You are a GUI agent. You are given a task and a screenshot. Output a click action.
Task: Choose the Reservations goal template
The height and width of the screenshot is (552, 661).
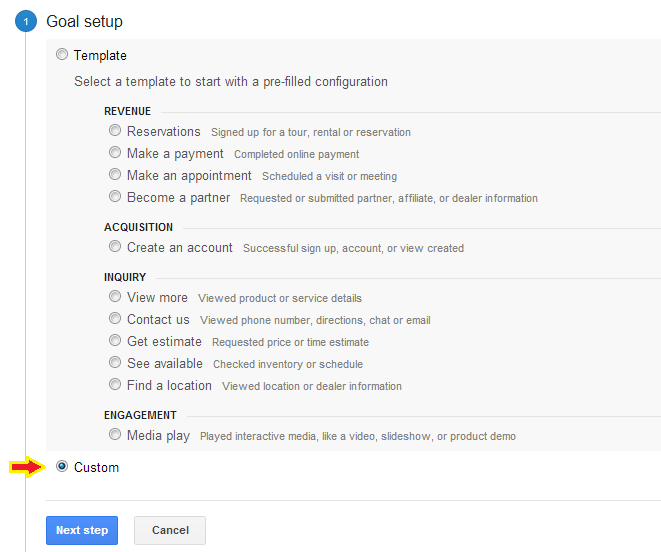click(x=115, y=130)
